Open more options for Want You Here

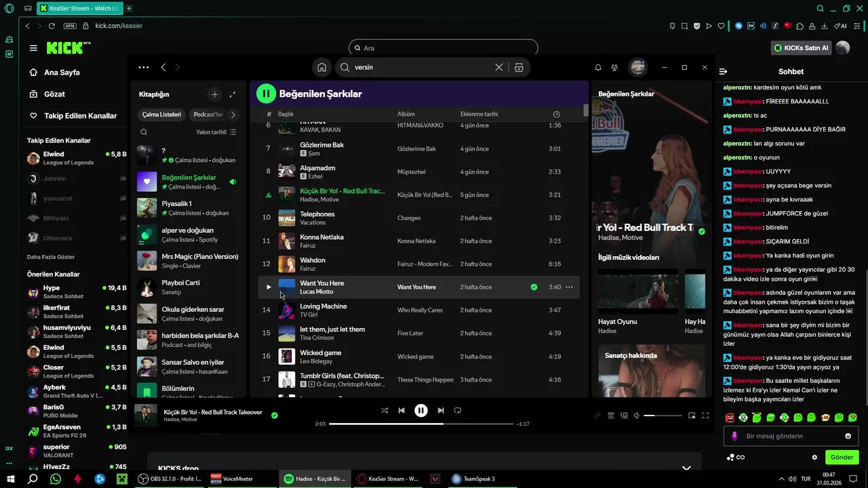point(569,287)
